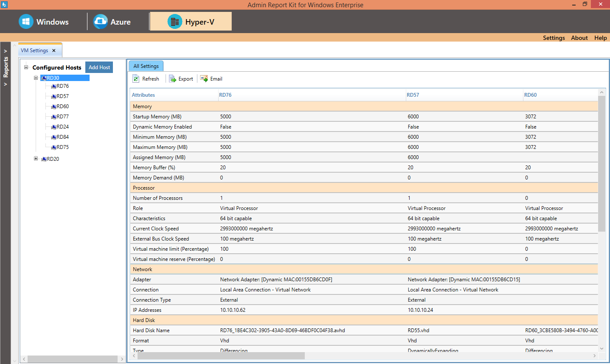Click the Email label in toolbar
610x364 pixels.
click(x=216, y=79)
